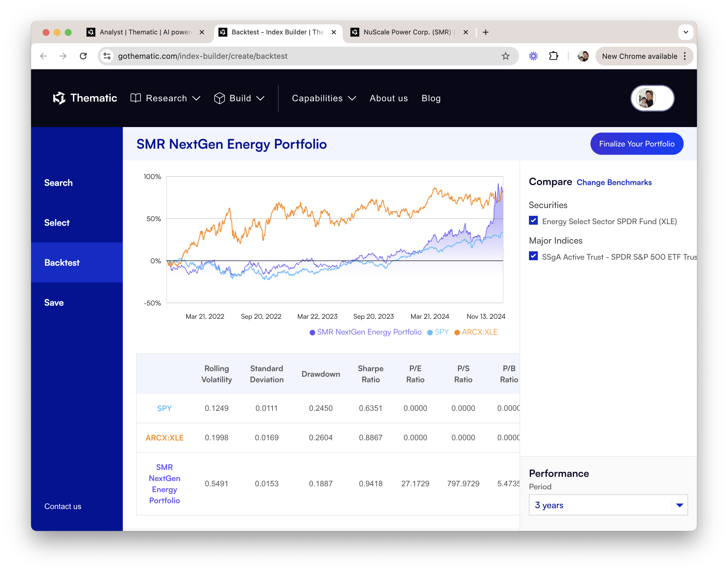Screen dimensions: 728x572
Task: Open the About us page
Action: [x=389, y=98]
